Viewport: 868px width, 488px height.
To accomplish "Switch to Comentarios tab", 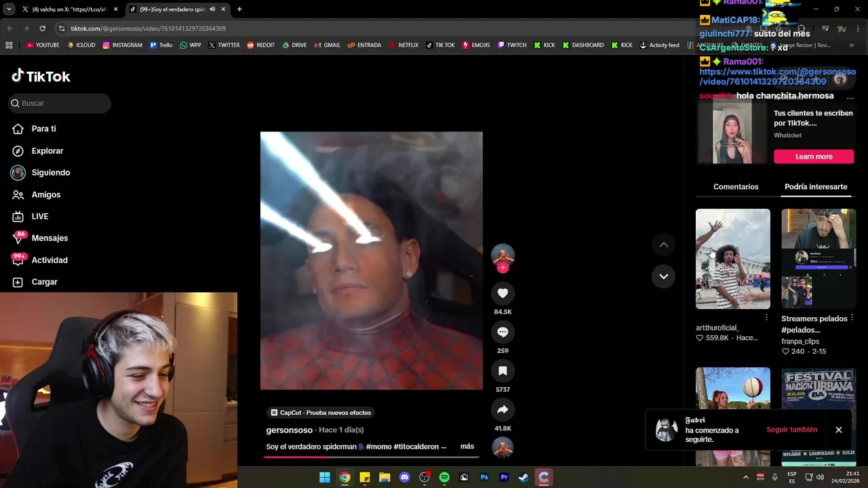I will coord(736,186).
